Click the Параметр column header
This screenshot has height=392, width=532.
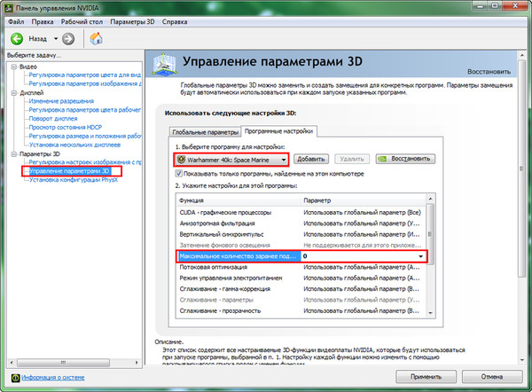(x=364, y=200)
